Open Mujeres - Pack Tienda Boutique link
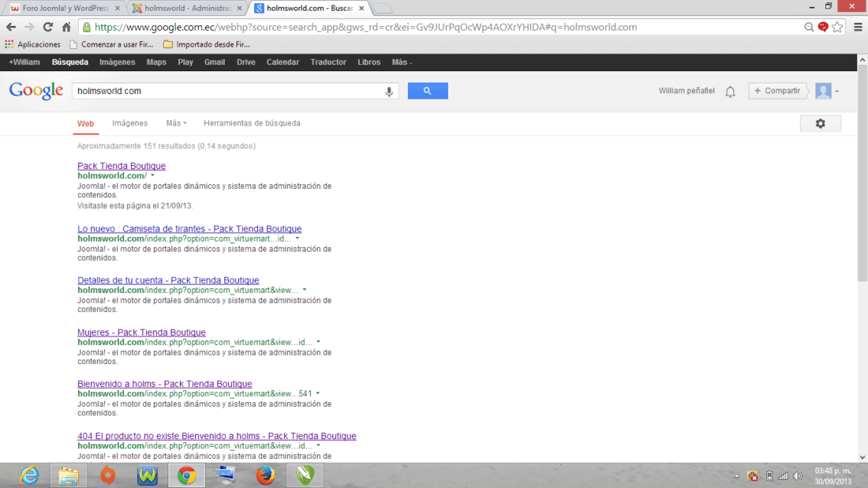 [x=141, y=332]
